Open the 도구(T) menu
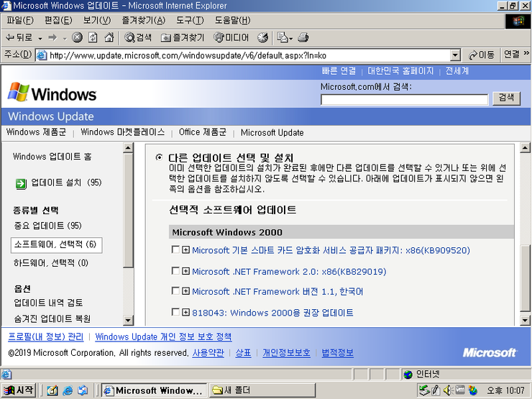The width and height of the screenshot is (532, 399). (x=190, y=20)
